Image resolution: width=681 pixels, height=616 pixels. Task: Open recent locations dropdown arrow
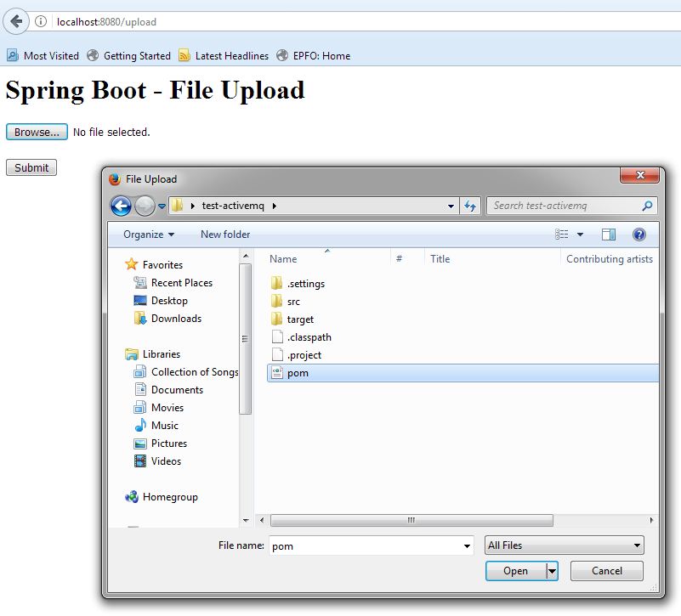coord(162,206)
